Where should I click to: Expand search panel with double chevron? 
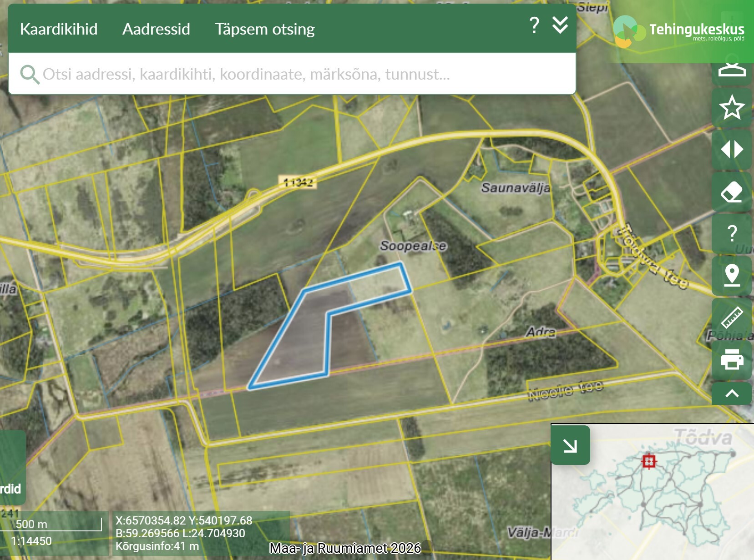click(560, 25)
